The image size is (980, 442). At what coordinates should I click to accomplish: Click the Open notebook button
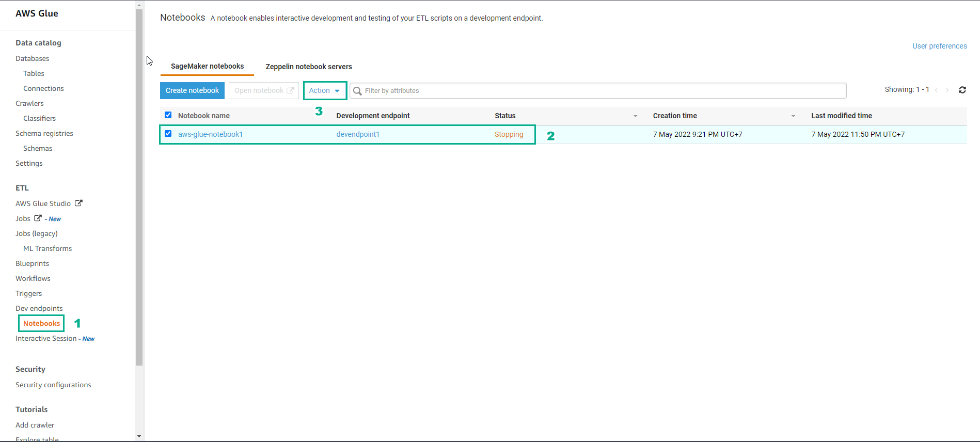(264, 90)
